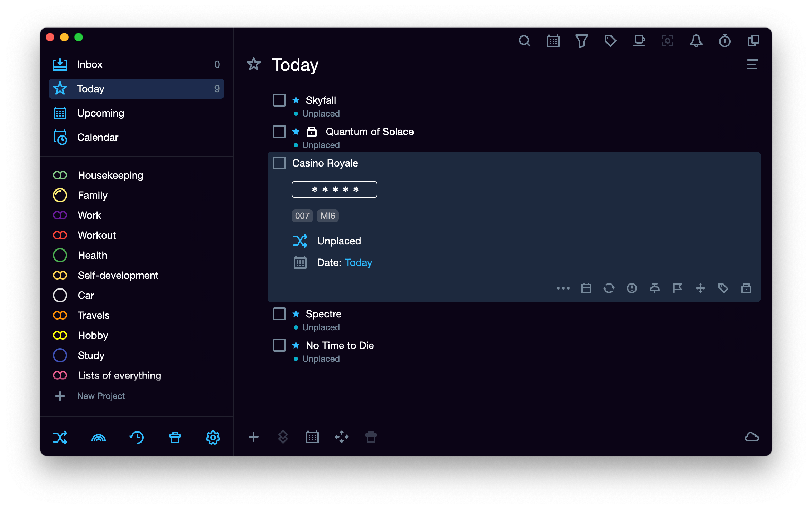
Task: Click the shuffle icon in sidebar bottom bar
Action: point(60,438)
